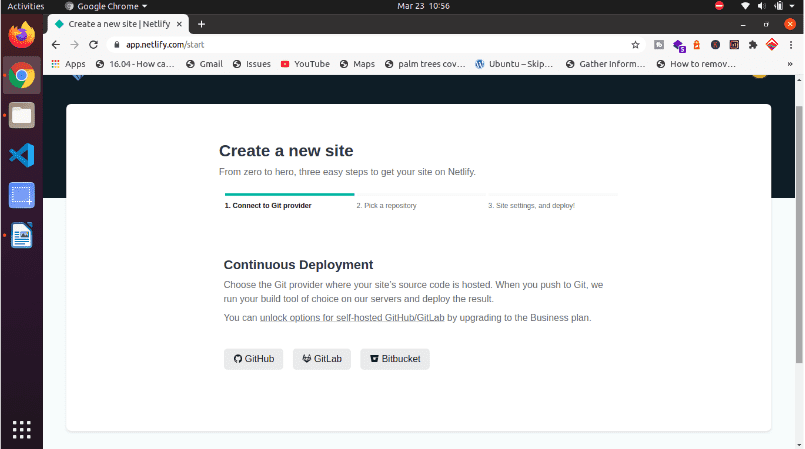Choose GitLab as Git provider
The height and width of the screenshot is (449, 805).
point(322,359)
